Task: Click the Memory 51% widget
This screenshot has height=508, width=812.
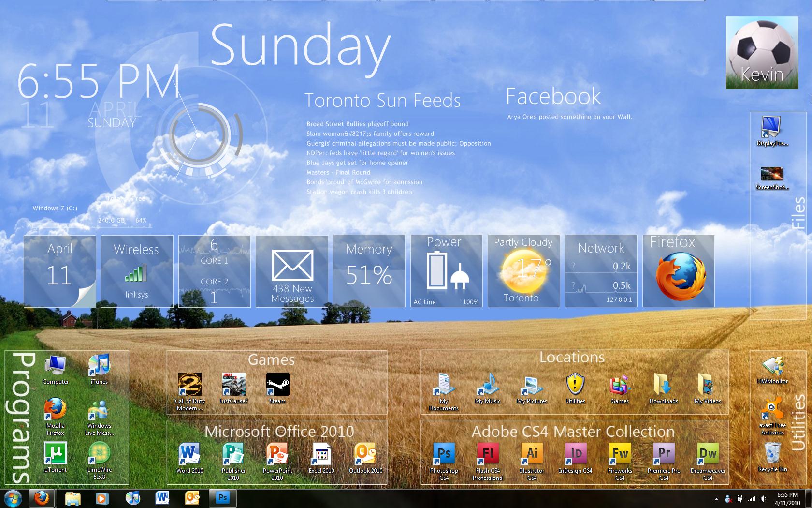Action: (369, 271)
